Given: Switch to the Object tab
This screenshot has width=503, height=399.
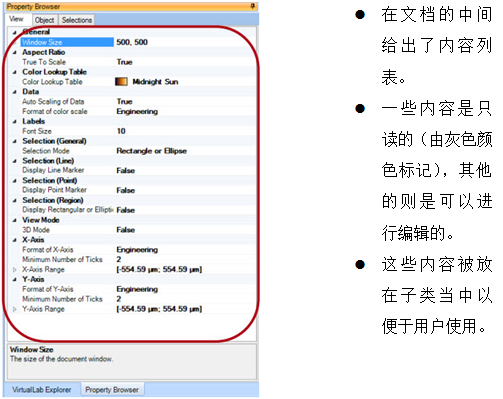Looking at the screenshot, I should (44, 20).
